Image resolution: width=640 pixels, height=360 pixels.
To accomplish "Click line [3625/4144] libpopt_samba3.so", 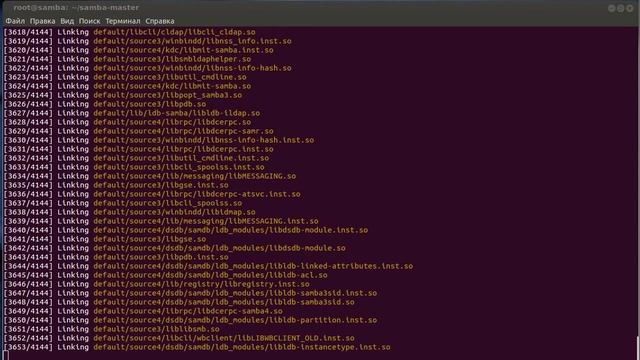I will 122,95.
